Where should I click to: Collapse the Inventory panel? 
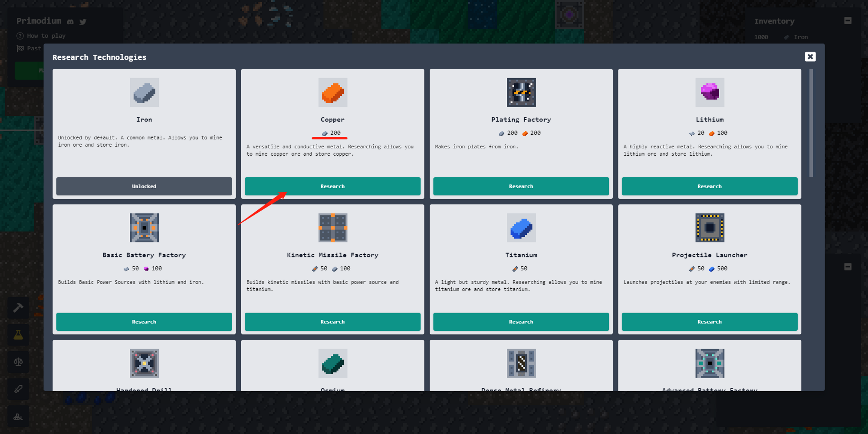tap(848, 21)
